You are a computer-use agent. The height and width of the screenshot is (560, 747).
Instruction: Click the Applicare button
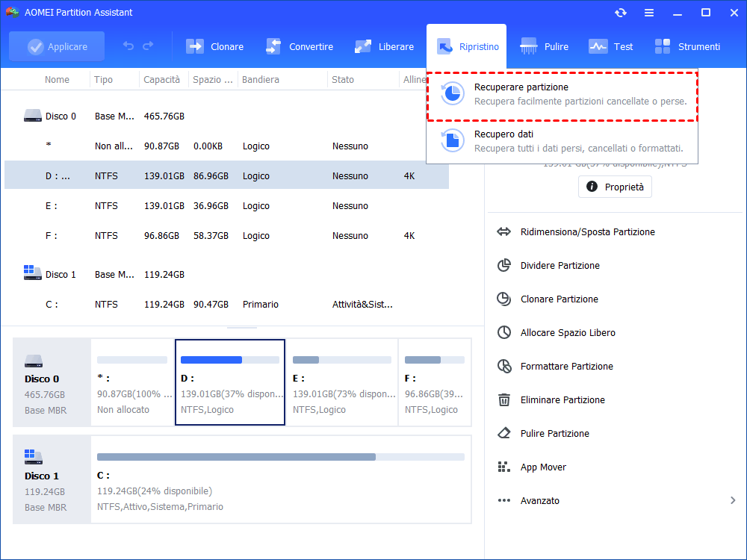tap(57, 46)
